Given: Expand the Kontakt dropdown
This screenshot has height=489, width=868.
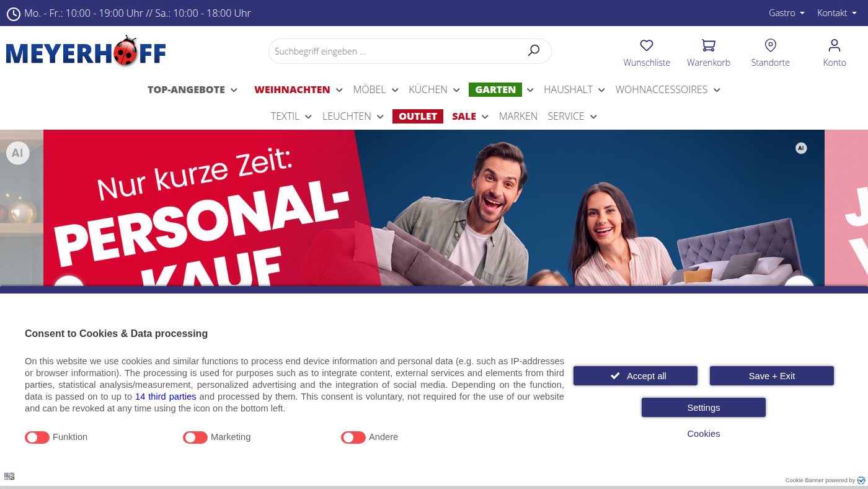Looking at the screenshot, I should [837, 13].
